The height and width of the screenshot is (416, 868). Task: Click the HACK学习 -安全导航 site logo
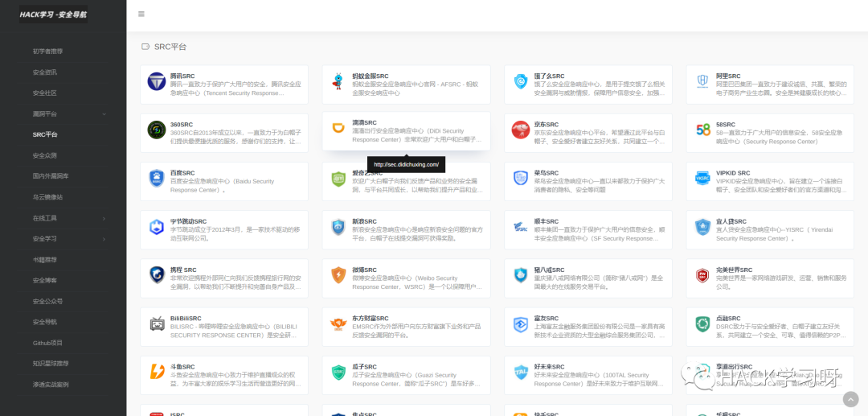53,14
